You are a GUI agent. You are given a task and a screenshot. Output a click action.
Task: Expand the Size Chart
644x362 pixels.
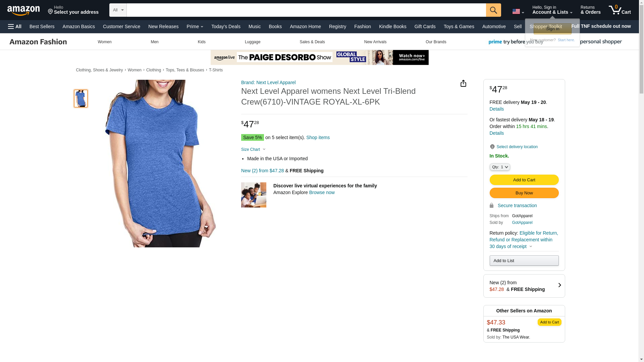tap(253, 149)
